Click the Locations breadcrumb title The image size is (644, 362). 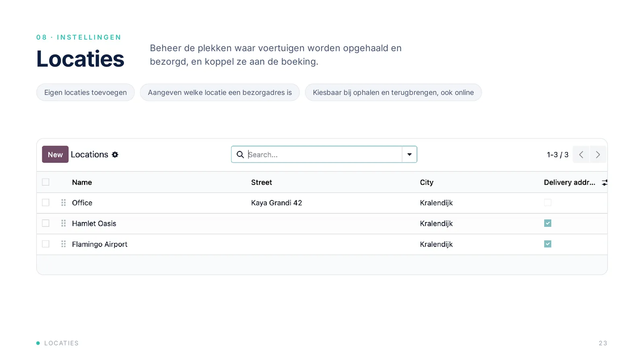pos(89,154)
